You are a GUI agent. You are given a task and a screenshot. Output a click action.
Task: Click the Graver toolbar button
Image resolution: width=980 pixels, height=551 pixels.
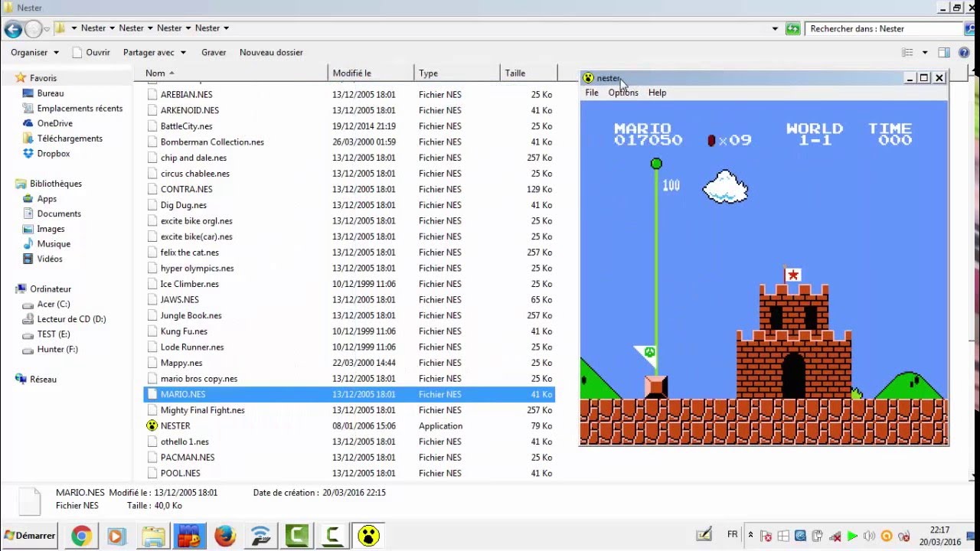pyautogui.click(x=214, y=52)
